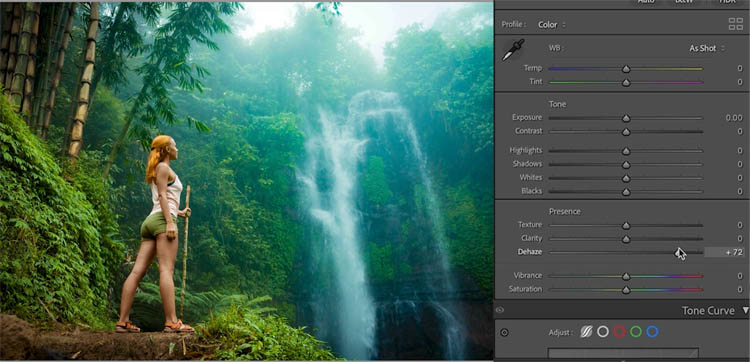The image size is (750, 362).
Task: Toggle the Tone Curve panel eye switch
Action: click(x=500, y=310)
